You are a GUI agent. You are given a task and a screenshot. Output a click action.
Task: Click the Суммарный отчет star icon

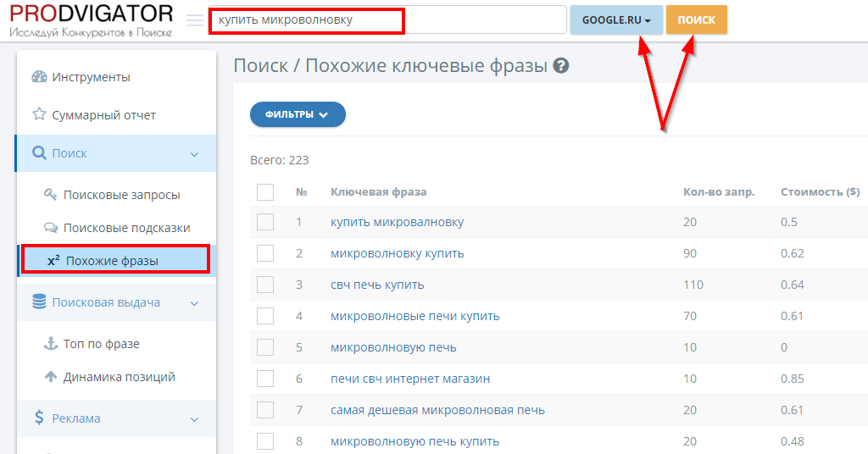click(x=39, y=114)
